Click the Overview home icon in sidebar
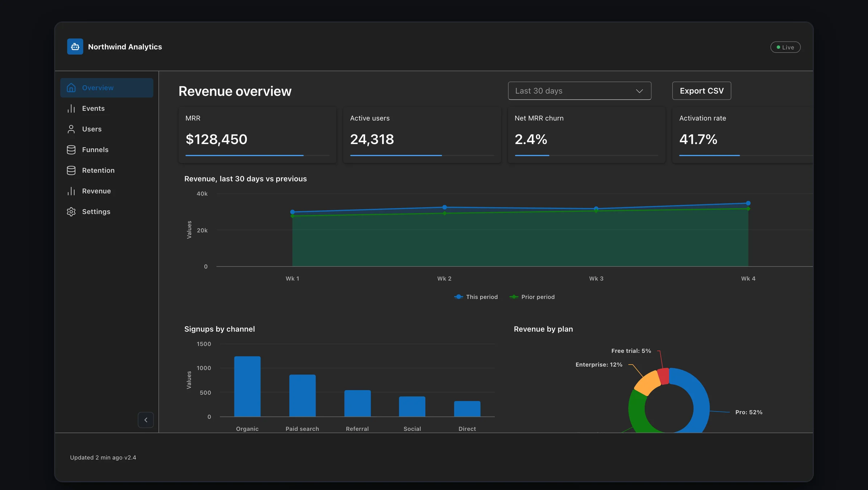Screen dimensions: 868x490 [71, 88]
